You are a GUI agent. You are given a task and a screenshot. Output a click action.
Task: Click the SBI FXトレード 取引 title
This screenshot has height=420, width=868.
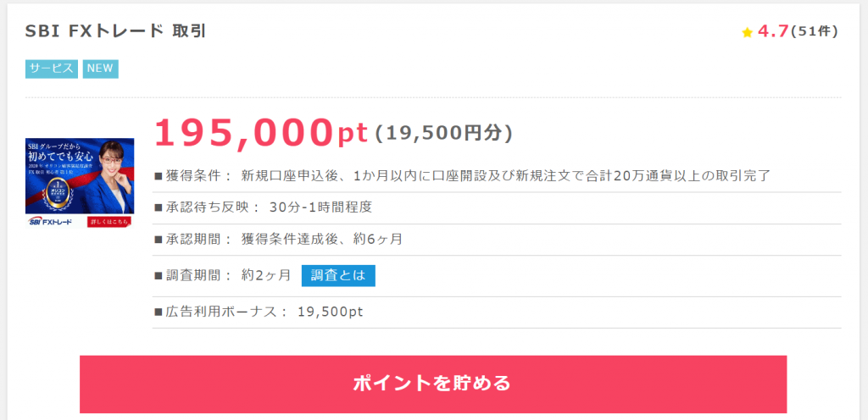click(115, 31)
